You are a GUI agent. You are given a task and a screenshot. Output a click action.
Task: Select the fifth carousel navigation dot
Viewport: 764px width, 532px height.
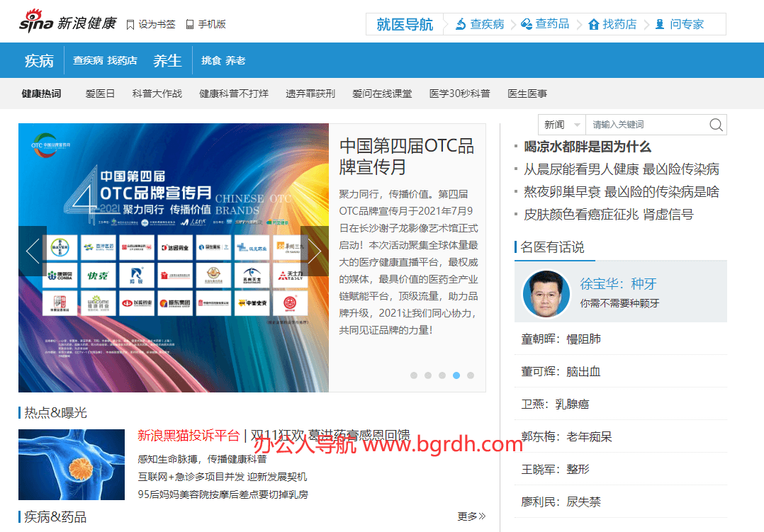[x=471, y=376]
